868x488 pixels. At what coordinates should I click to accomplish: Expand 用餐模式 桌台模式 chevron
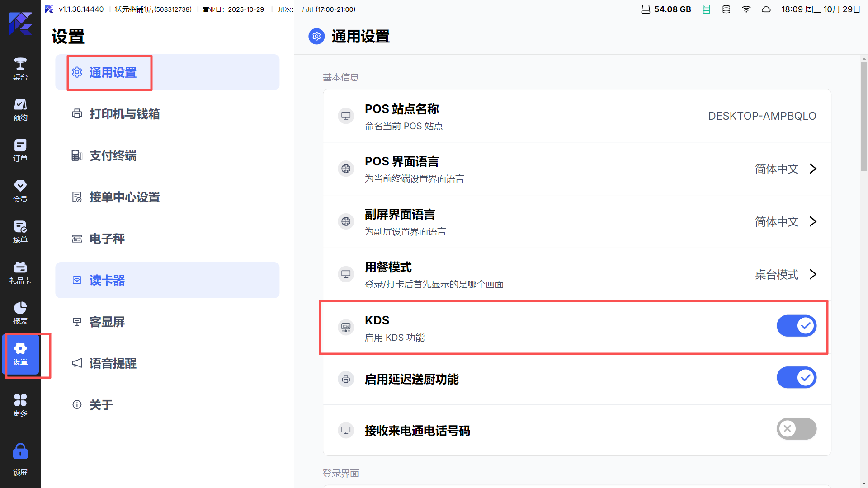click(813, 275)
